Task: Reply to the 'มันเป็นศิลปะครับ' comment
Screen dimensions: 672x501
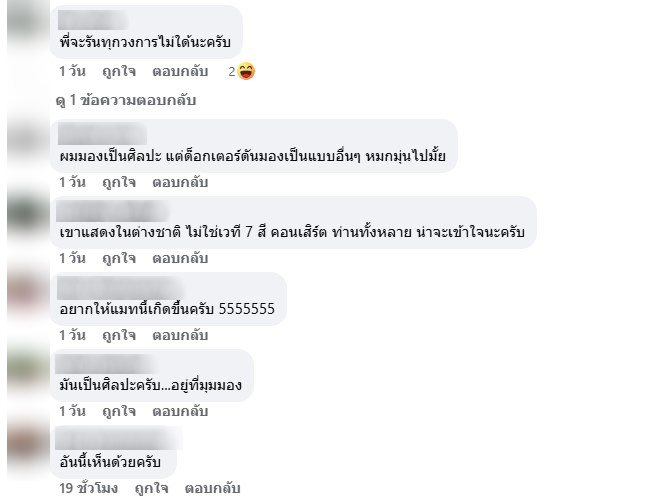Action: point(180,411)
